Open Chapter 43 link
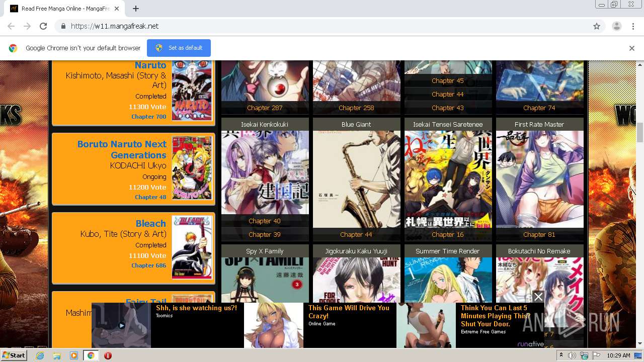Viewport: 644px width, 362px height. coord(448,108)
